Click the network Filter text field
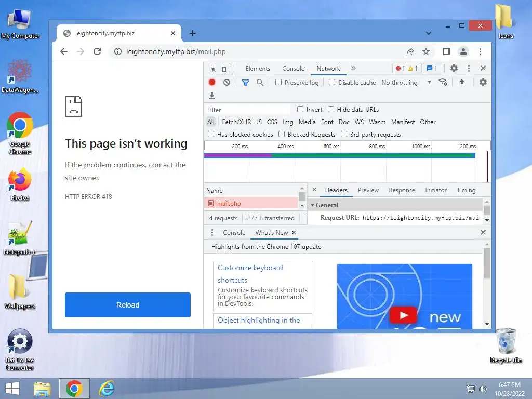532x399 pixels. point(248,110)
